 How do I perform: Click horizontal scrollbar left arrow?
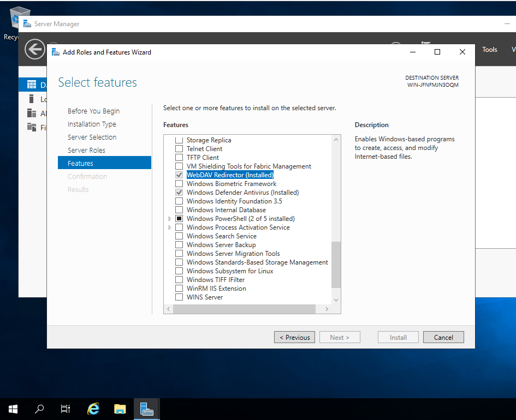(x=169, y=309)
